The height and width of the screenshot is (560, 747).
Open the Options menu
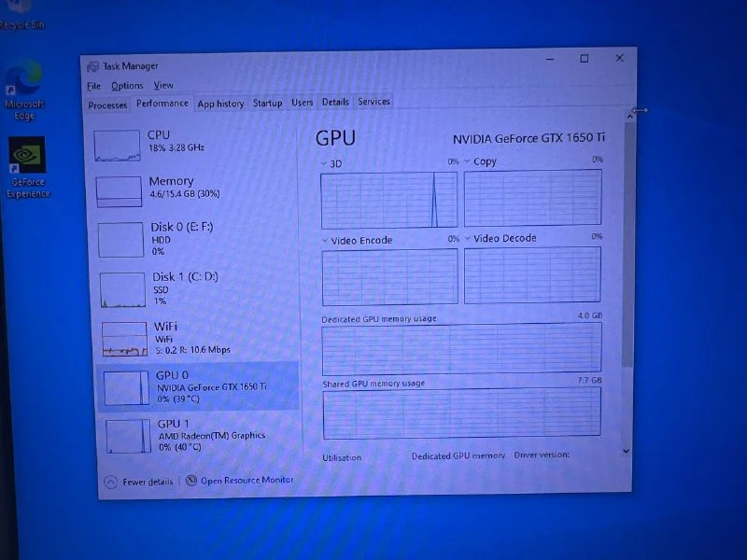(x=127, y=86)
